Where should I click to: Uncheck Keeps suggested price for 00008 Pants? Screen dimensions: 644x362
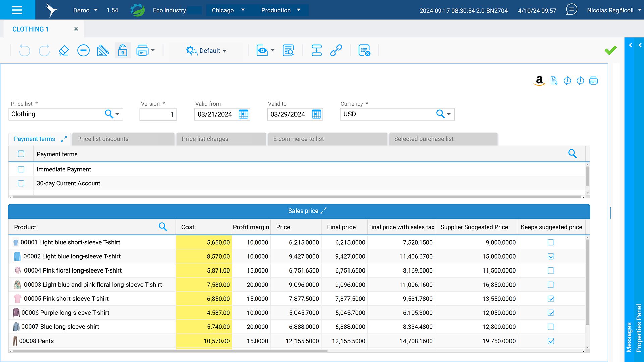(551, 341)
